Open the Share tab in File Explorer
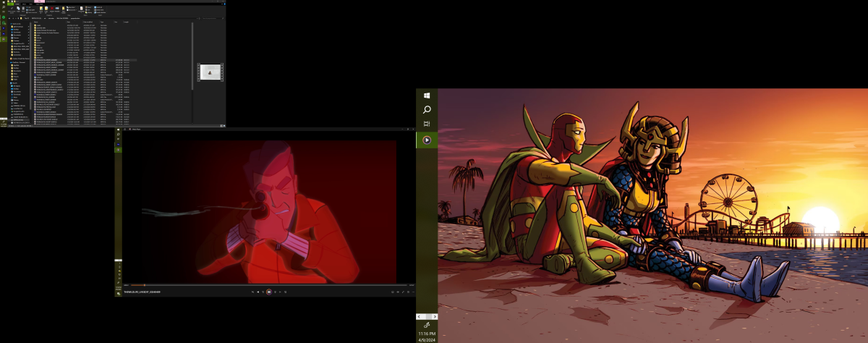The width and height of the screenshot is (868, 343). click(24, 4)
